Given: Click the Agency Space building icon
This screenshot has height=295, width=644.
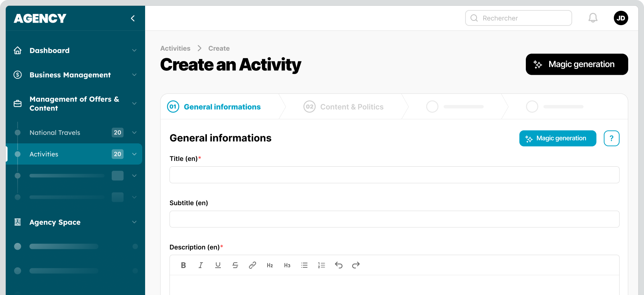Looking at the screenshot, I should click(x=18, y=222).
